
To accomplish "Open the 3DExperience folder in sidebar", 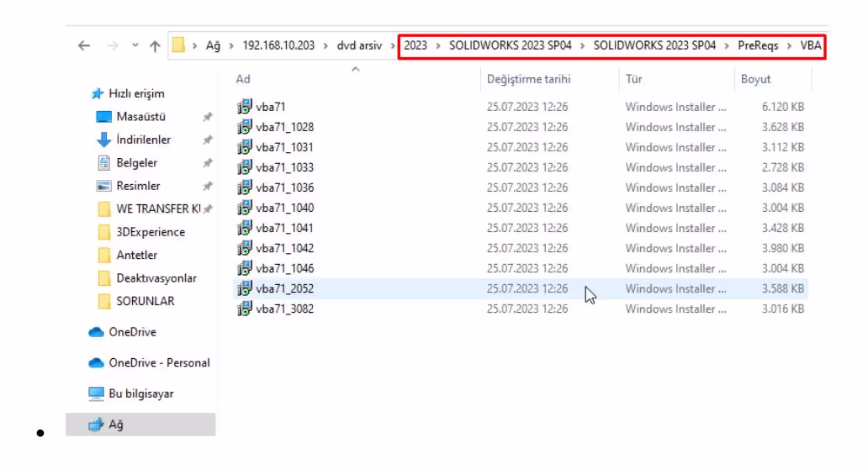I will pyautogui.click(x=151, y=232).
